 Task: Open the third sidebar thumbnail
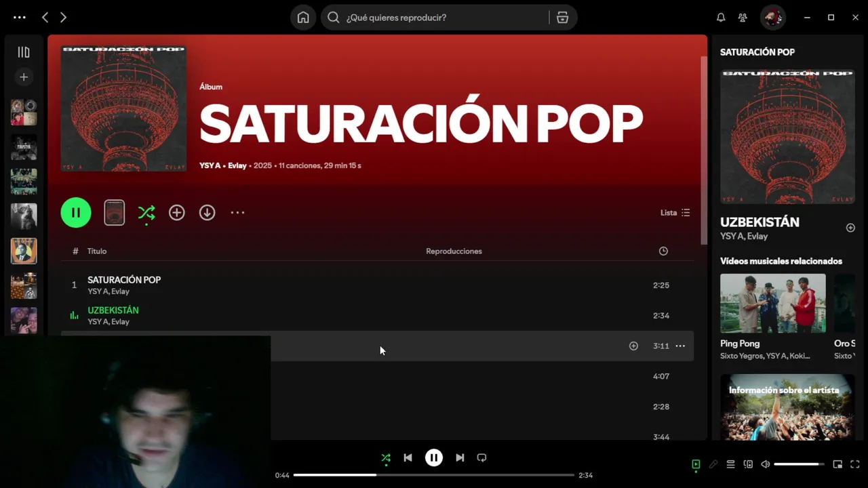[x=24, y=182]
